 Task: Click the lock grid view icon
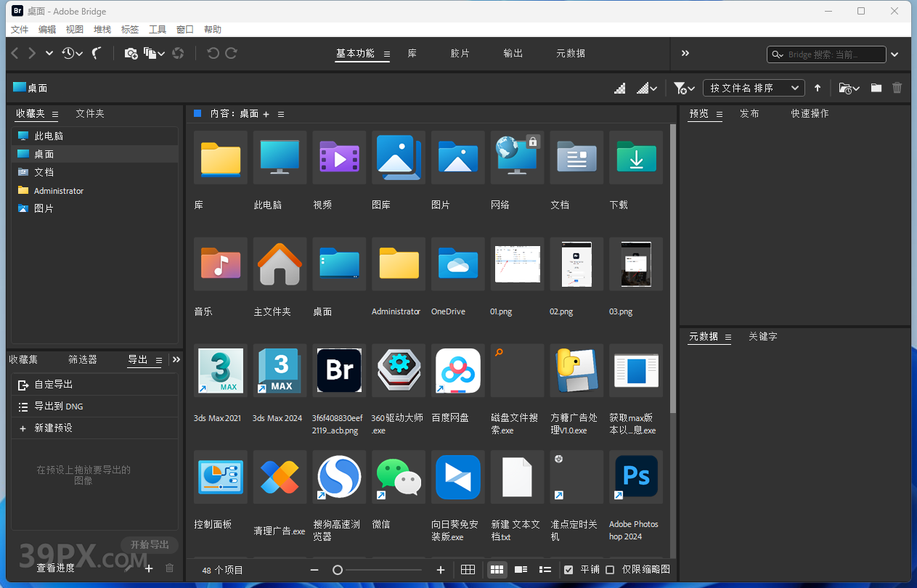coord(468,570)
